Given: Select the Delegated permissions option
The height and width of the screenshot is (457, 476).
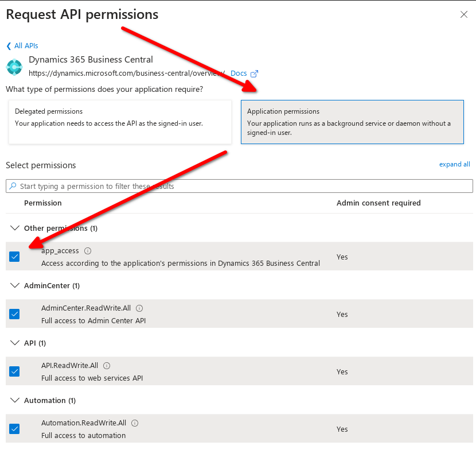Looking at the screenshot, I should 120,122.
